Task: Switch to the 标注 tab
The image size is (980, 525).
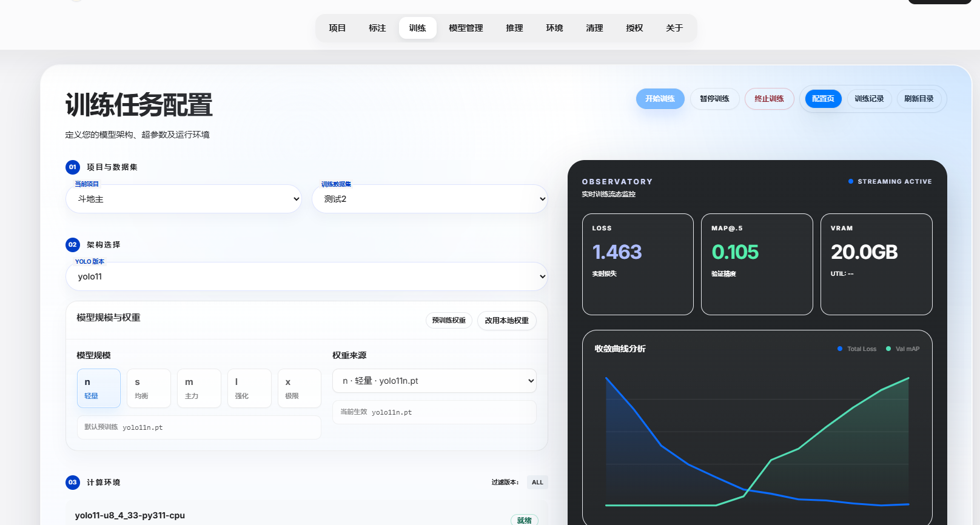Action: click(377, 28)
